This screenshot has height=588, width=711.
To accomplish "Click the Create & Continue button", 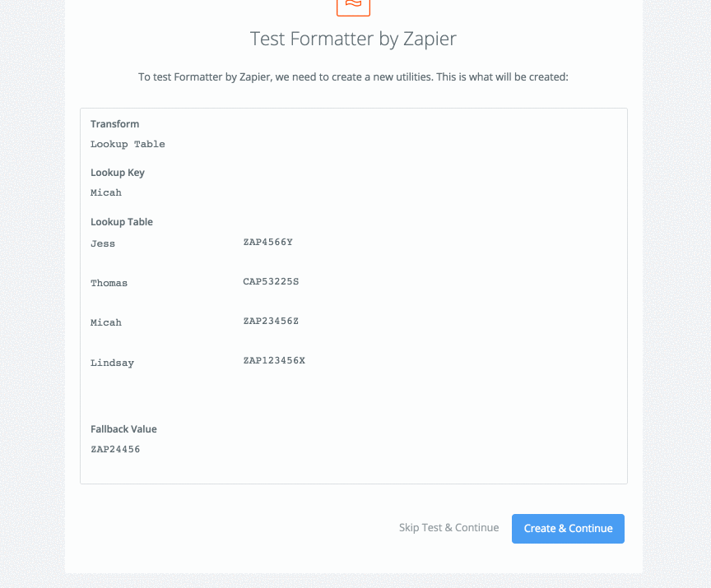I will pos(568,528).
